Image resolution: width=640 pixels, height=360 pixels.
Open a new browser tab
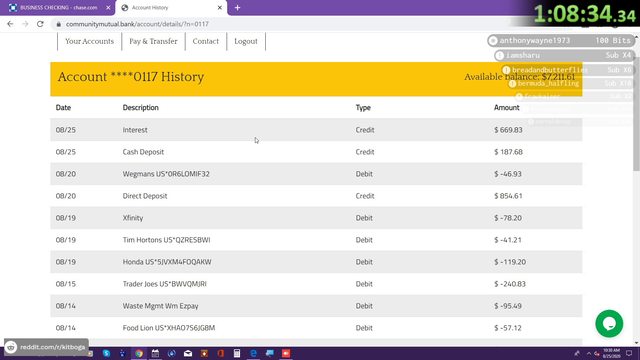point(237,8)
